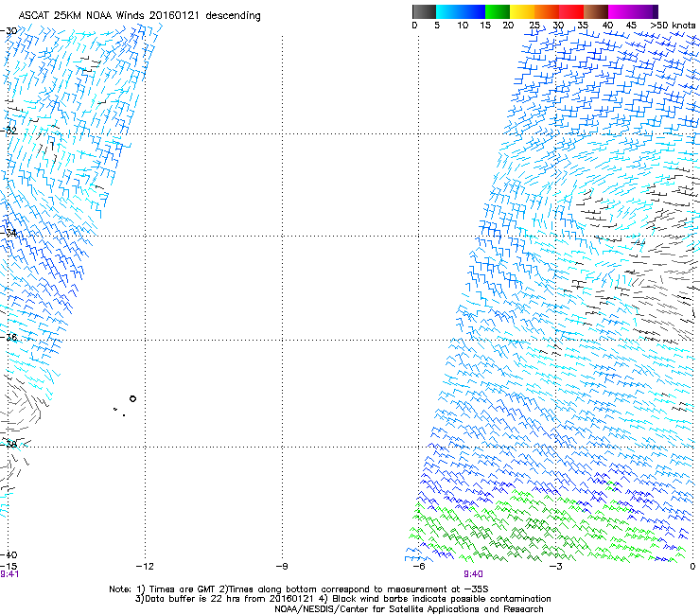700x615 pixels.
Task: Click the small circular island marker
Action: pos(132,398)
